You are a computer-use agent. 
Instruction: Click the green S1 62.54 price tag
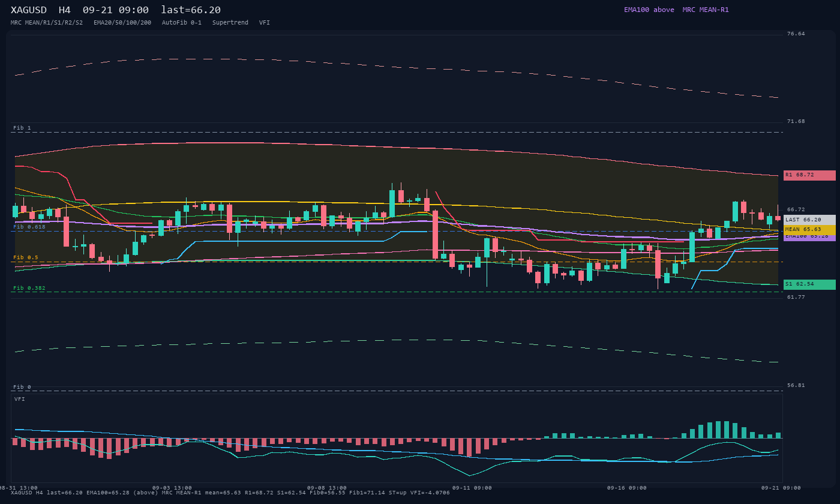(x=809, y=284)
